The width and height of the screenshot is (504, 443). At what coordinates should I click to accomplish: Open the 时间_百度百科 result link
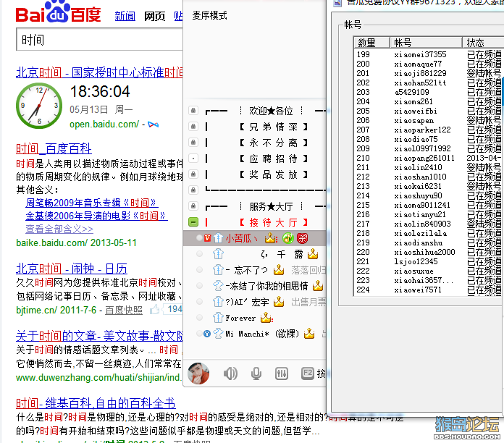(x=54, y=148)
